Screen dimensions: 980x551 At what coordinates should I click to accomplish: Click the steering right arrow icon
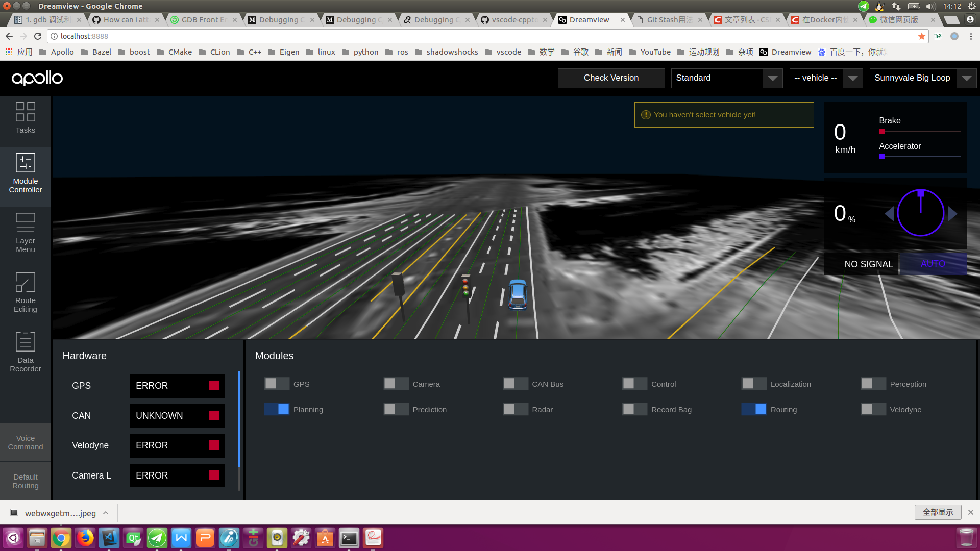tap(952, 213)
